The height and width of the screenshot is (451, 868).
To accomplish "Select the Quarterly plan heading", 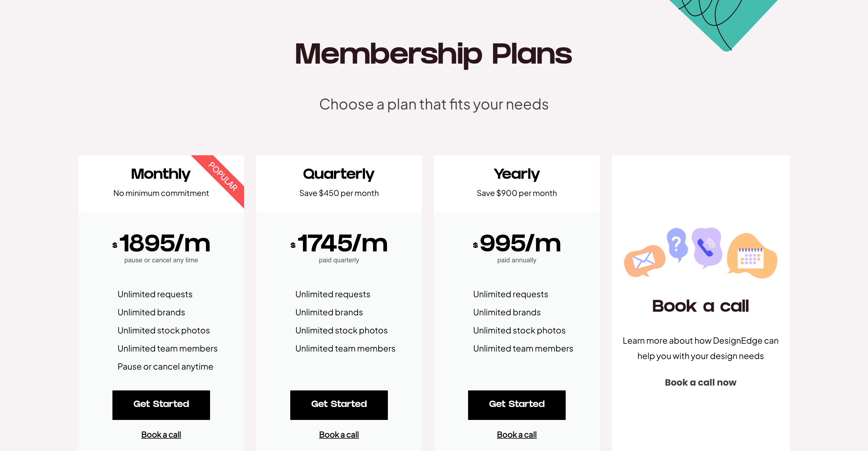I will point(339,174).
